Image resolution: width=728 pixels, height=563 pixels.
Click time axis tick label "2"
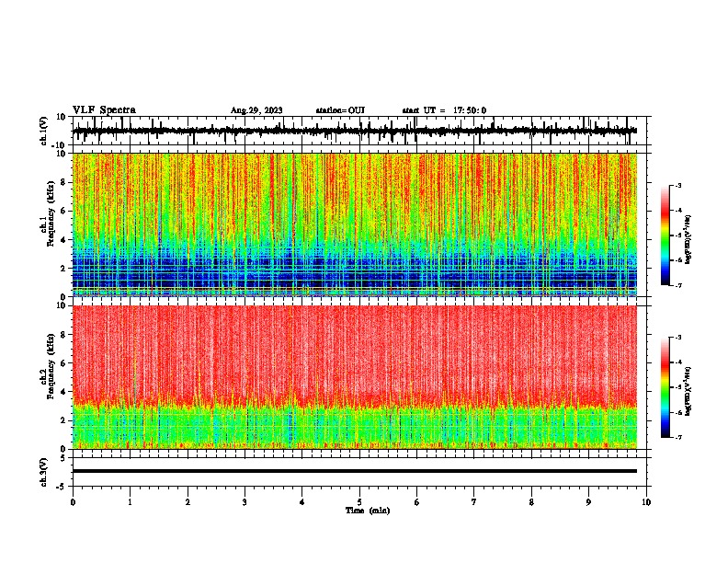(188, 502)
